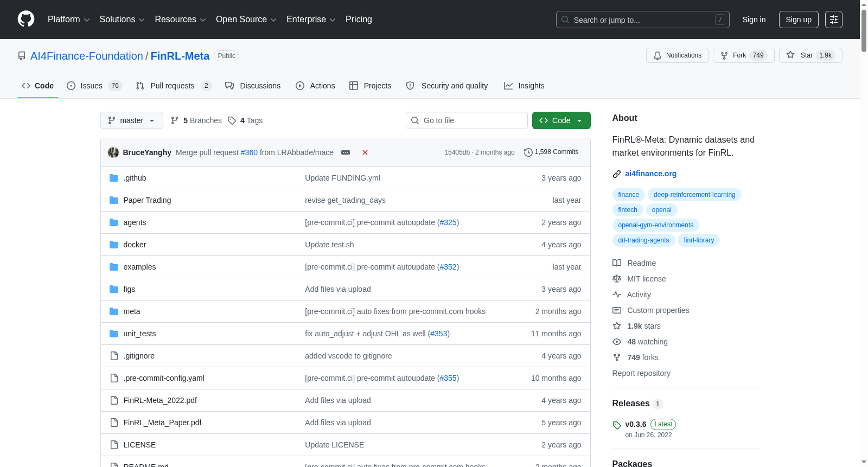Expand the Solutions menu
Image resolution: width=868 pixels, height=467 pixels.
pyautogui.click(x=122, y=20)
